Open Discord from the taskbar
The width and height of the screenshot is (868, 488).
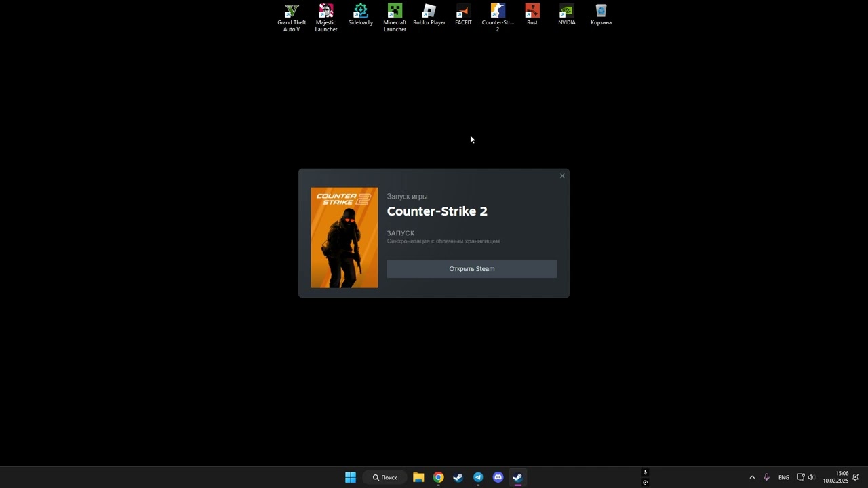pyautogui.click(x=498, y=478)
